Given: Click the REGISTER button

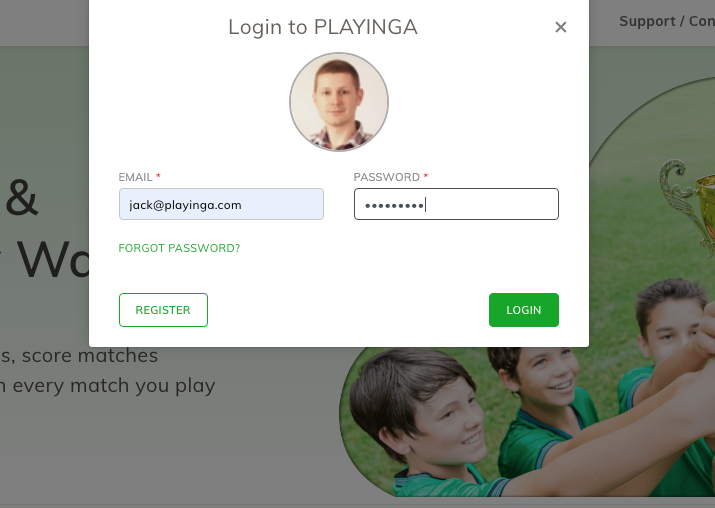Looking at the screenshot, I should pyautogui.click(x=163, y=310).
